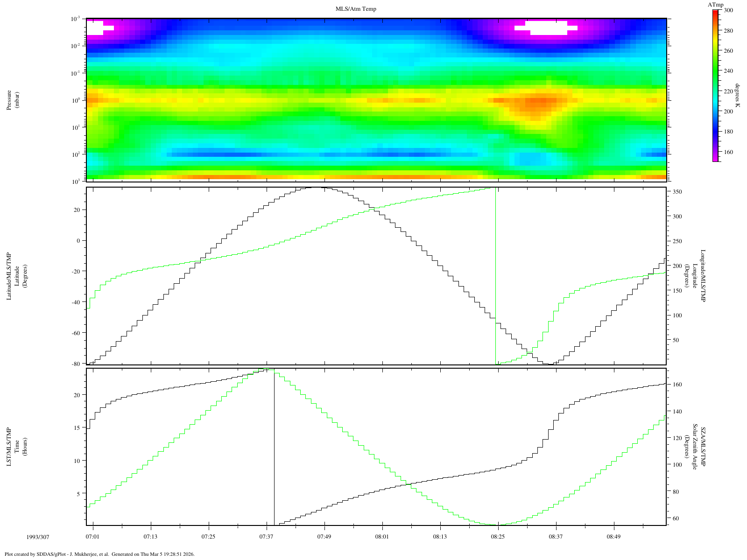
Task: Click the 'Plot created by SDDAS/gPlot' footer text
Action: click(99, 554)
